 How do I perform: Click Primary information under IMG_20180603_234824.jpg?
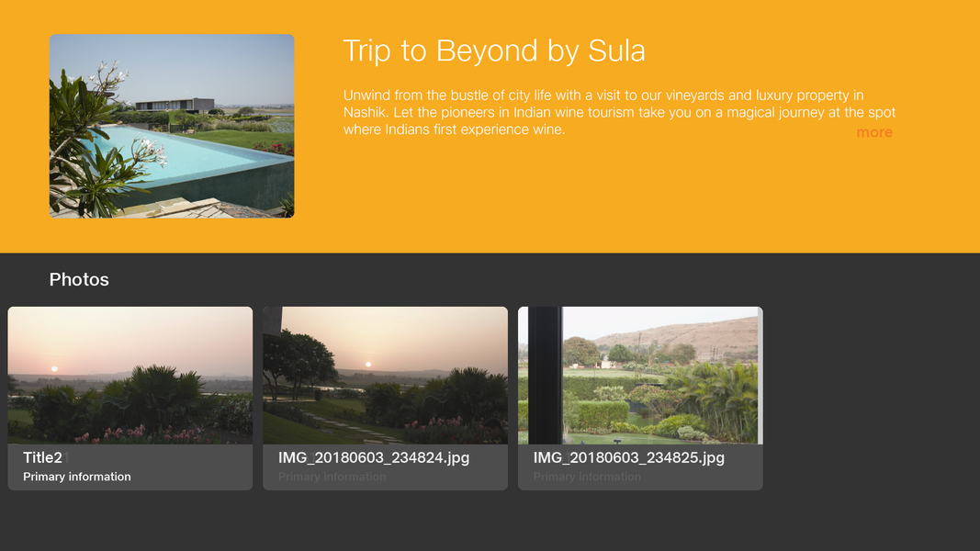tap(332, 477)
